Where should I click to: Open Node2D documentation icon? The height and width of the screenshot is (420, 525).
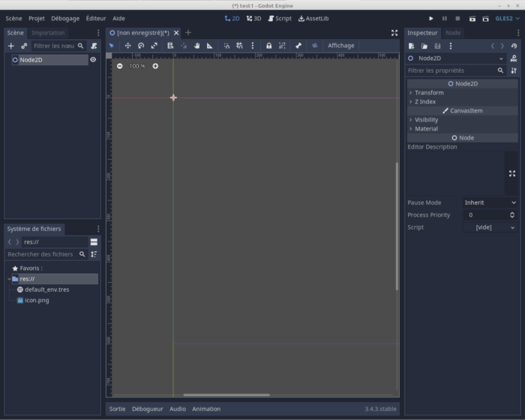coord(514,58)
